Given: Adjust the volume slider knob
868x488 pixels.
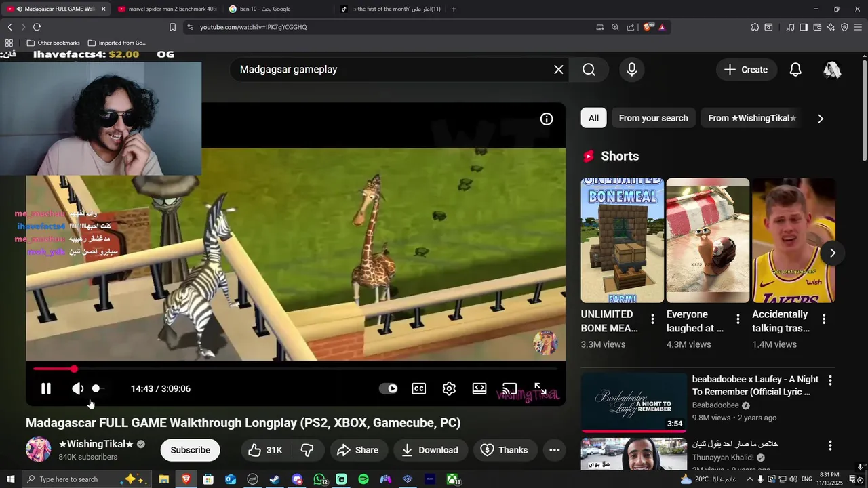Looking at the screenshot, I should point(96,388).
